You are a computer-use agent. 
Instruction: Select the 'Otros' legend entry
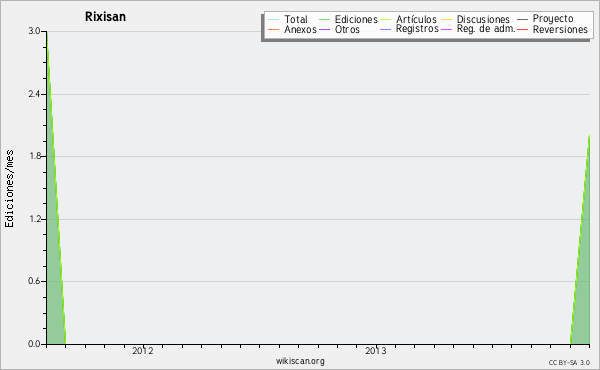[347, 29]
